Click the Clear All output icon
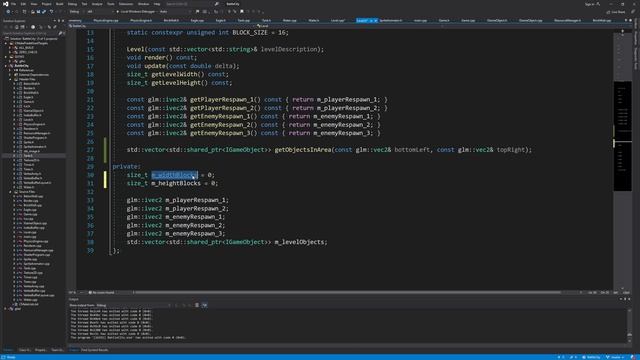 tap(197, 305)
